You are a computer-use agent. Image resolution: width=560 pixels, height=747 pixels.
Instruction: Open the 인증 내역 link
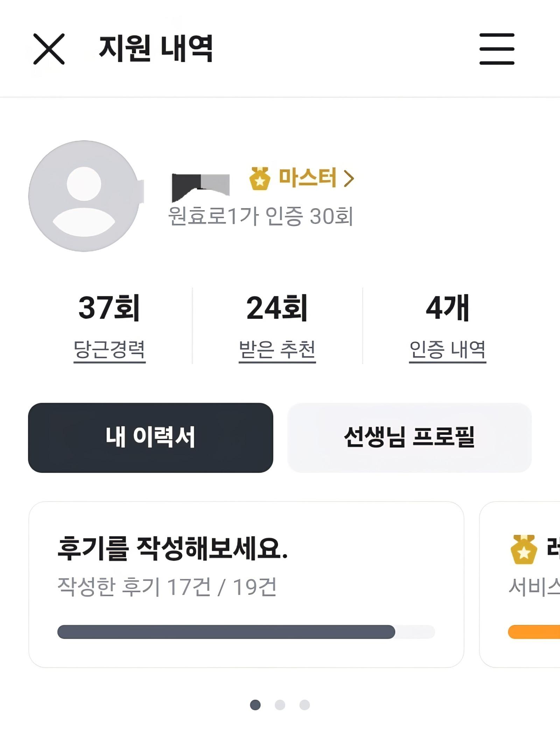[x=448, y=350]
